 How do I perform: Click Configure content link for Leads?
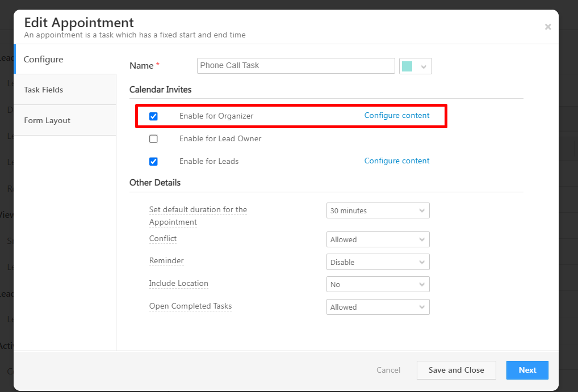tap(397, 161)
